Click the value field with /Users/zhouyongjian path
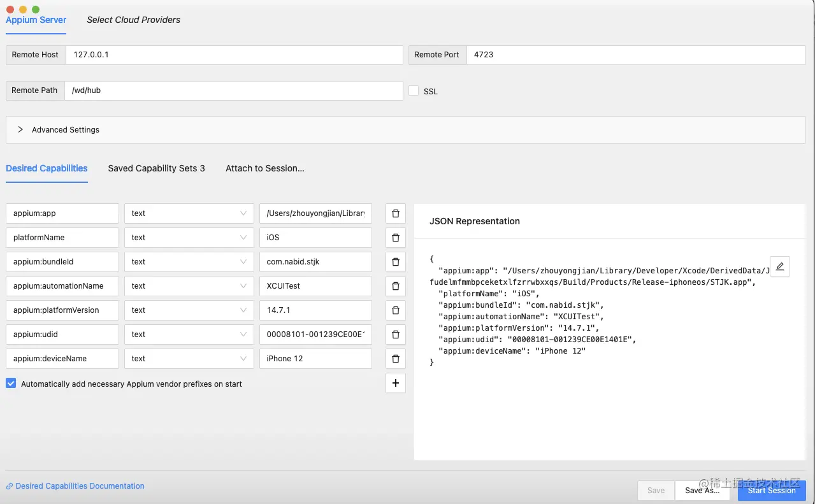This screenshot has height=504, width=815. click(315, 213)
